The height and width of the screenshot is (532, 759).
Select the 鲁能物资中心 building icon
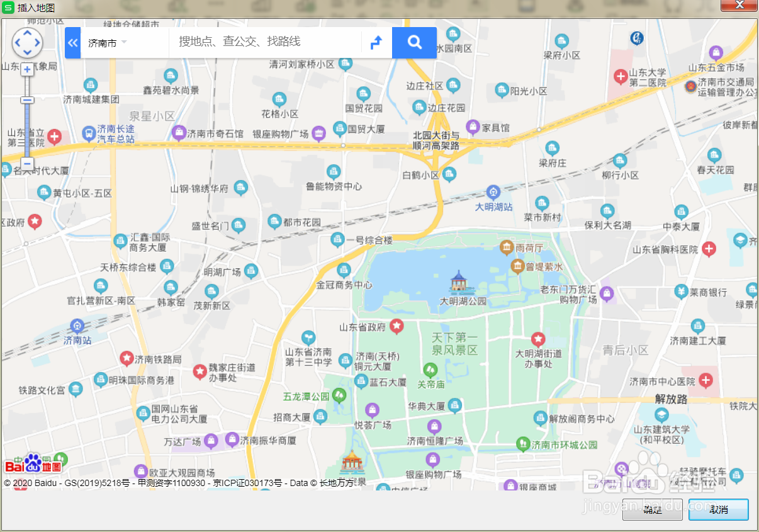334,172
